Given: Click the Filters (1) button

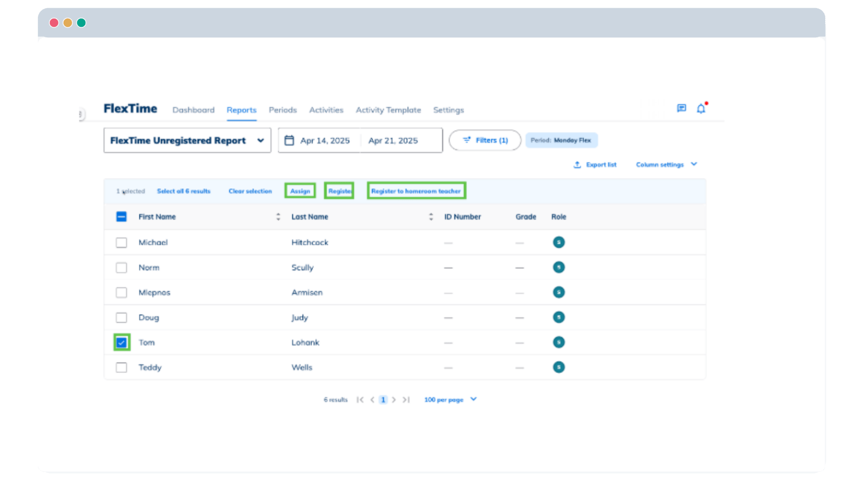Looking at the screenshot, I should pos(485,140).
